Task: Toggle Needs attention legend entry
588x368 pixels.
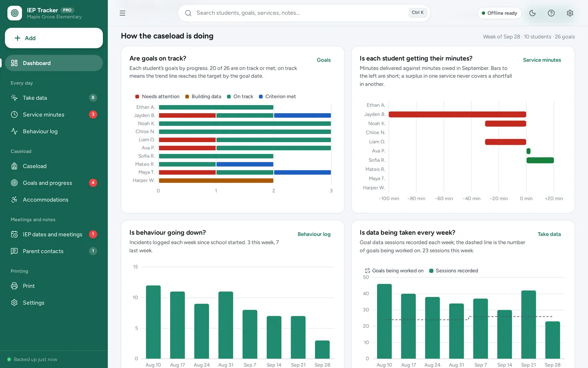Action: 157,96
